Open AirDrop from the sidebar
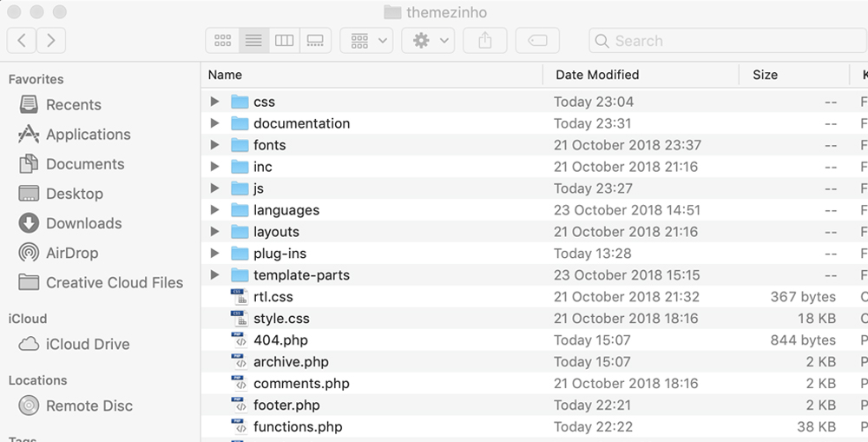This screenshot has width=868, height=442. [x=71, y=253]
